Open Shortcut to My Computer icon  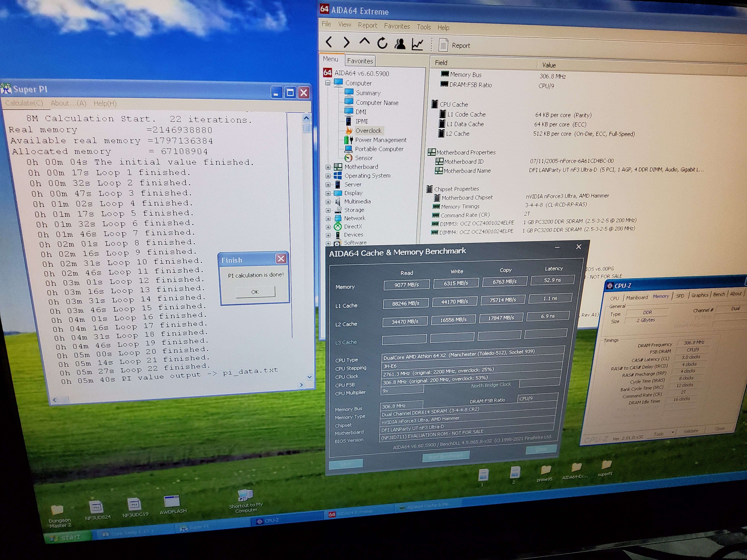pos(246,501)
